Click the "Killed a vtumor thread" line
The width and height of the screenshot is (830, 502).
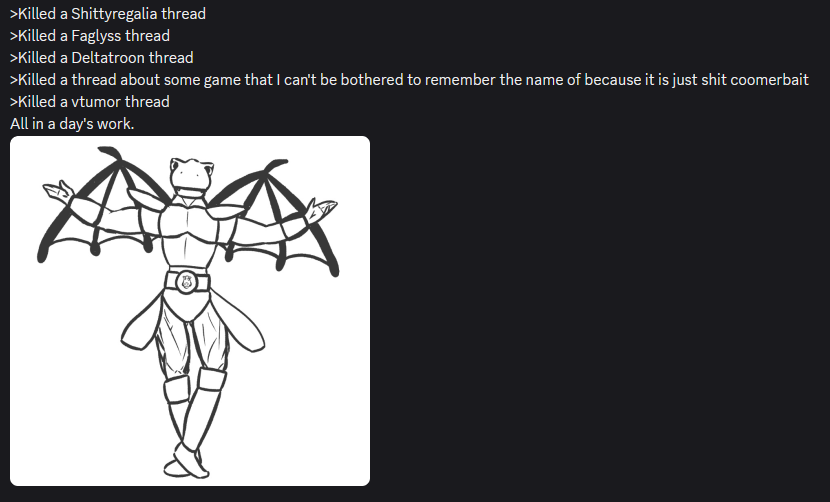pyautogui.click(x=90, y=102)
